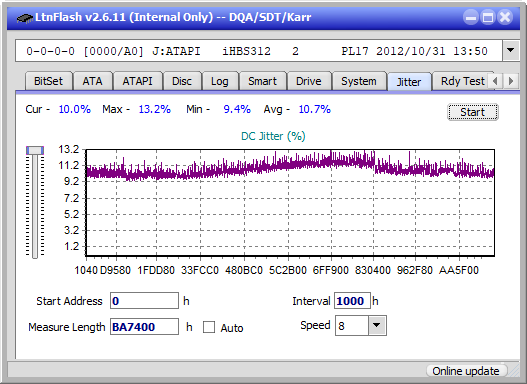The width and height of the screenshot is (527, 384).
Task: Click the Online update button
Action: pos(465,371)
